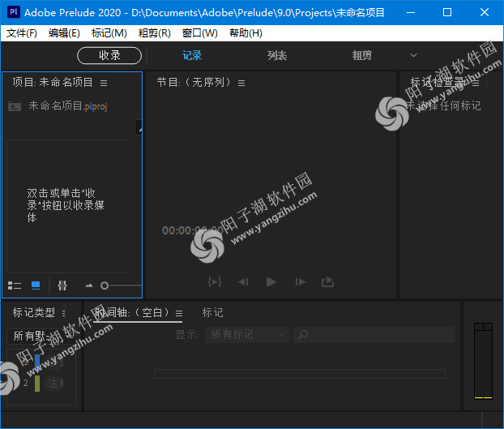Switch to the 粗剪 workspace
The width and height of the screenshot is (504, 429).
361,55
